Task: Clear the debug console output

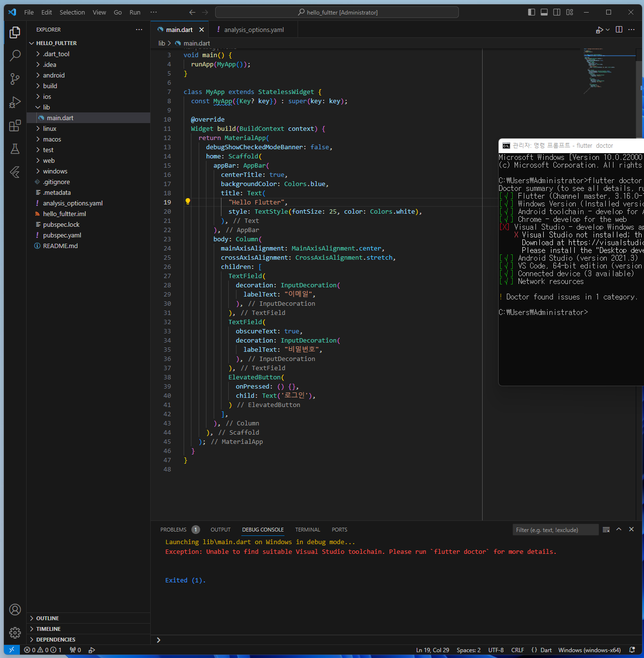Action: pyautogui.click(x=606, y=530)
